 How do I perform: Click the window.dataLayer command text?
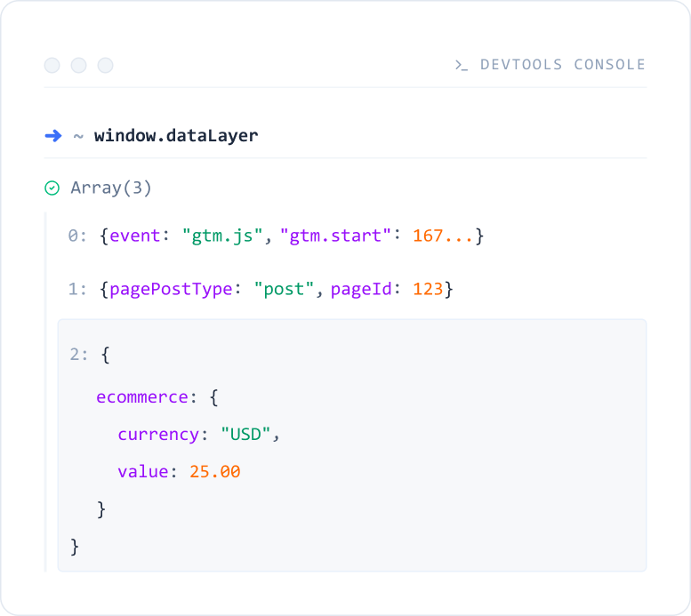(176, 136)
